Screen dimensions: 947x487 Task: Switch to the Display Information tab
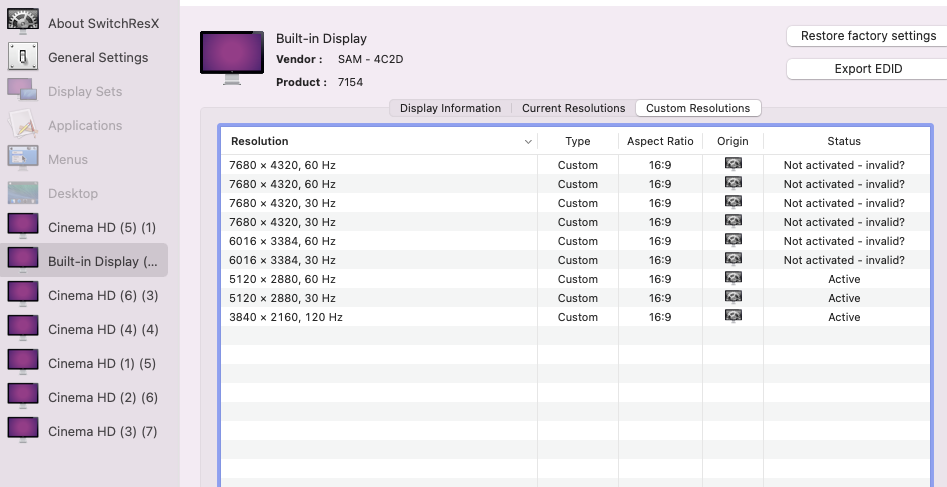[x=450, y=108]
